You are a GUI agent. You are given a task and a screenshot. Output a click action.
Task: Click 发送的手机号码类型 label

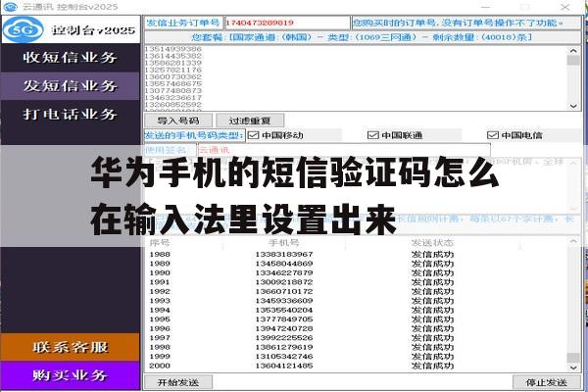194,135
